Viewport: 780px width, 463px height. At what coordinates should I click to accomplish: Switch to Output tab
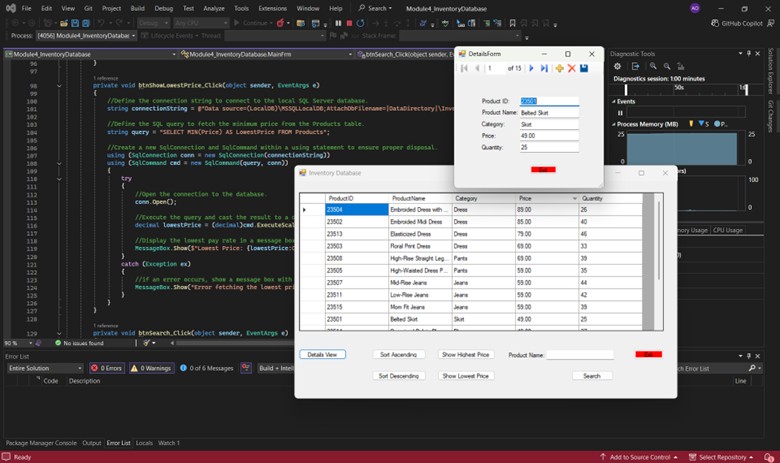click(x=92, y=443)
